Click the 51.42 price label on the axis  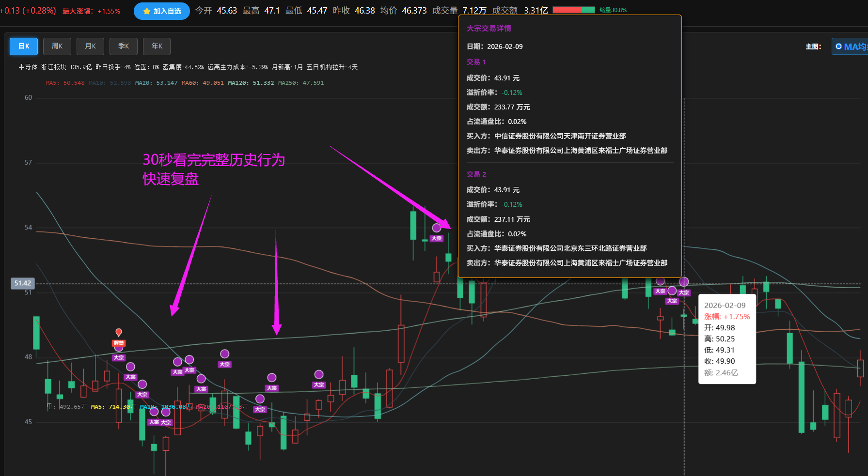(x=22, y=283)
